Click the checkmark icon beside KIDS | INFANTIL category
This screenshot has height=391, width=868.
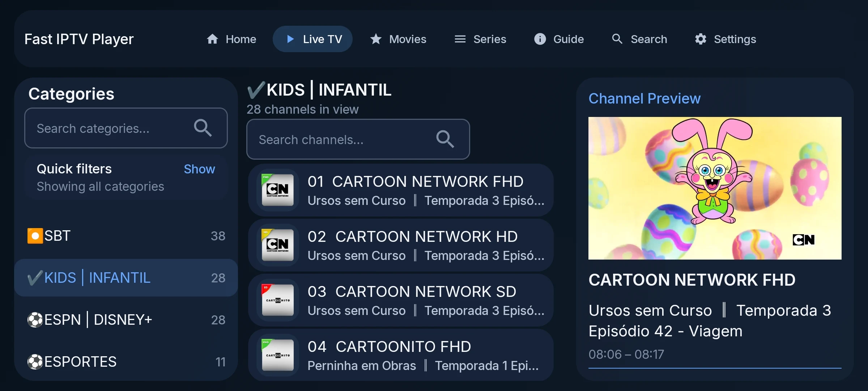(35, 278)
